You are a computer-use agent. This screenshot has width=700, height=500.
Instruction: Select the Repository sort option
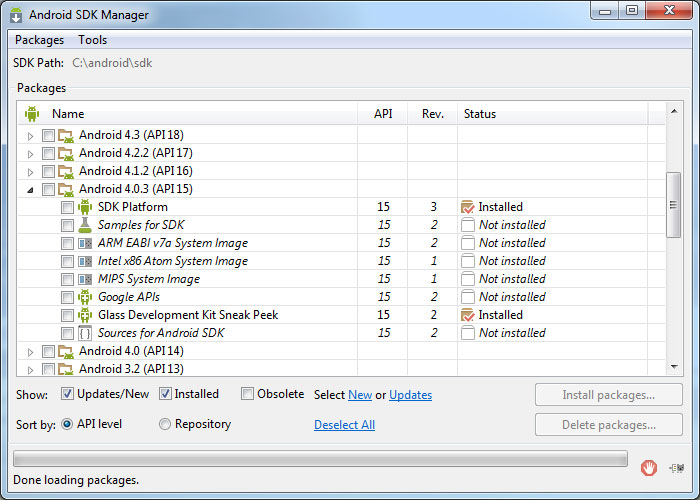point(165,424)
